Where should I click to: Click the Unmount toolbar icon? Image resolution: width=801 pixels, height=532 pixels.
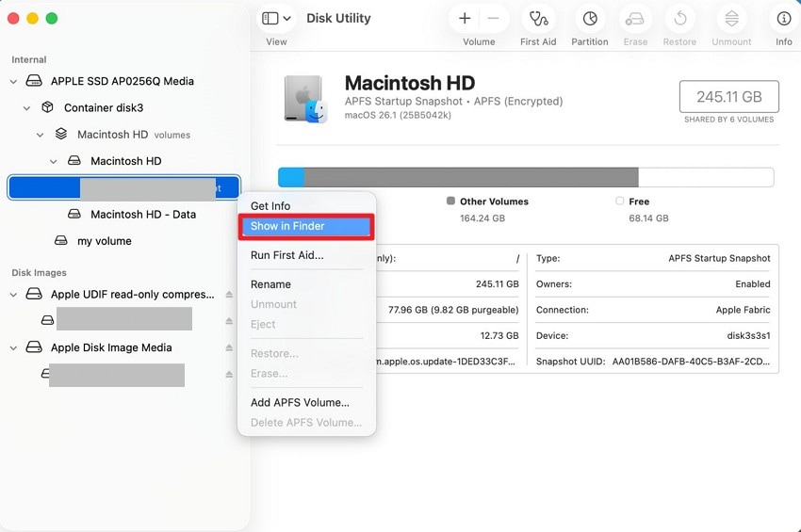731,19
